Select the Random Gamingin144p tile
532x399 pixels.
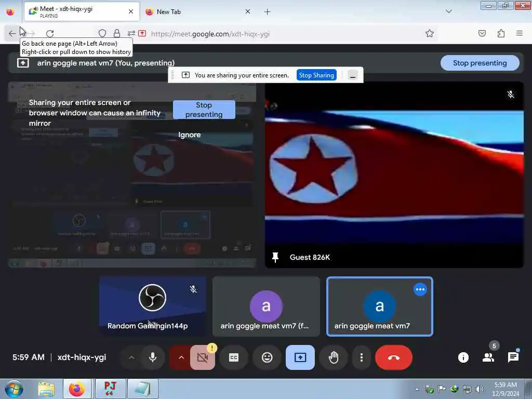tap(152, 307)
